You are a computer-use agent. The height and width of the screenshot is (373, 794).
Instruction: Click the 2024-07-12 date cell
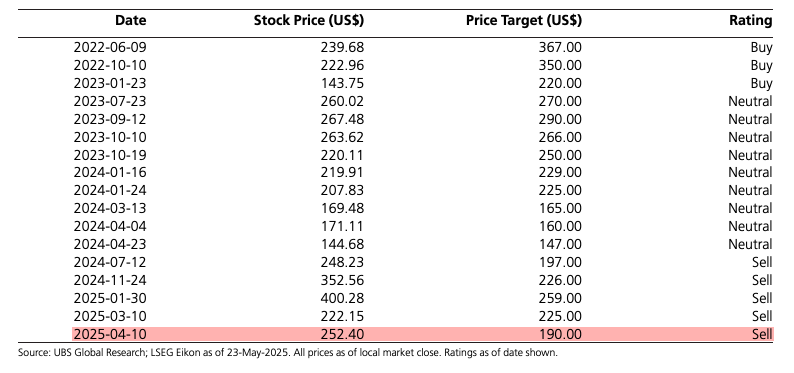click(109, 262)
